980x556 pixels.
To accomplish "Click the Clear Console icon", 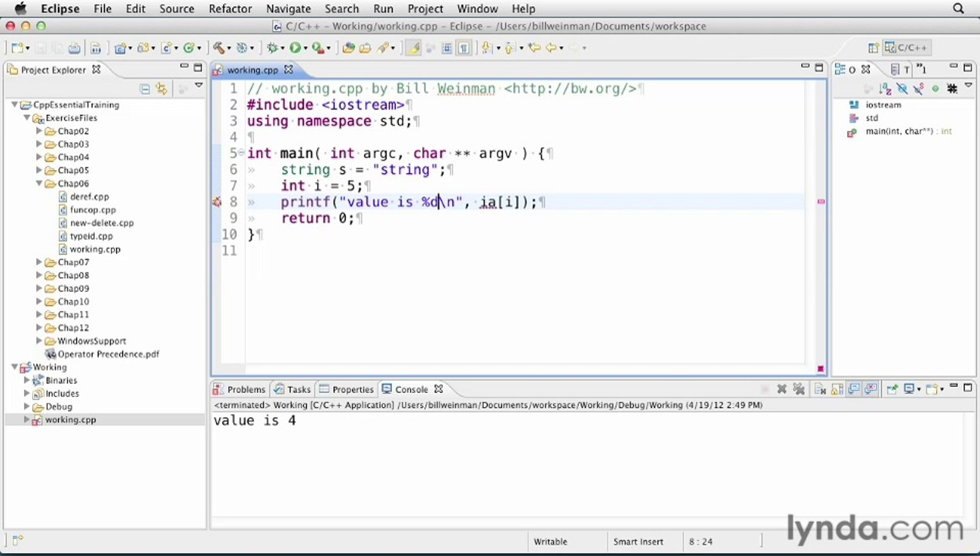I will (820, 389).
